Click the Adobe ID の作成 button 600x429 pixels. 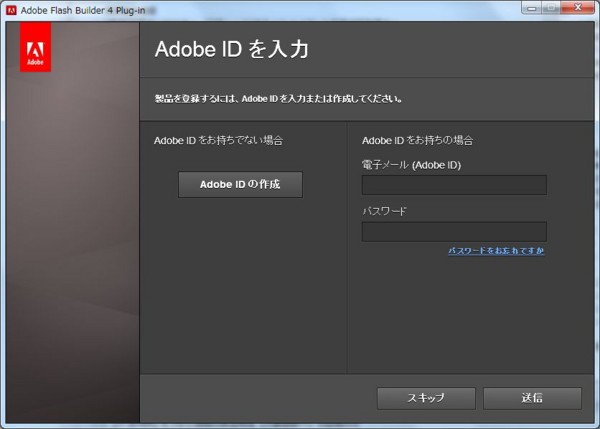[x=240, y=184]
